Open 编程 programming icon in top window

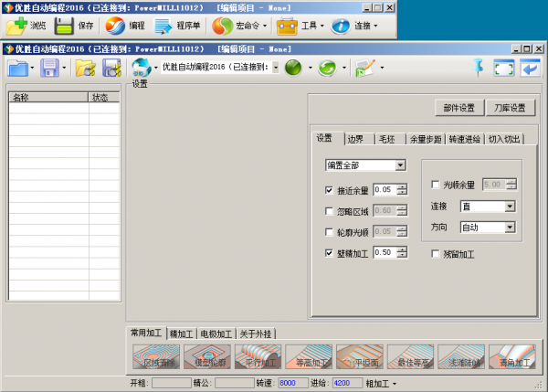tap(115, 26)
